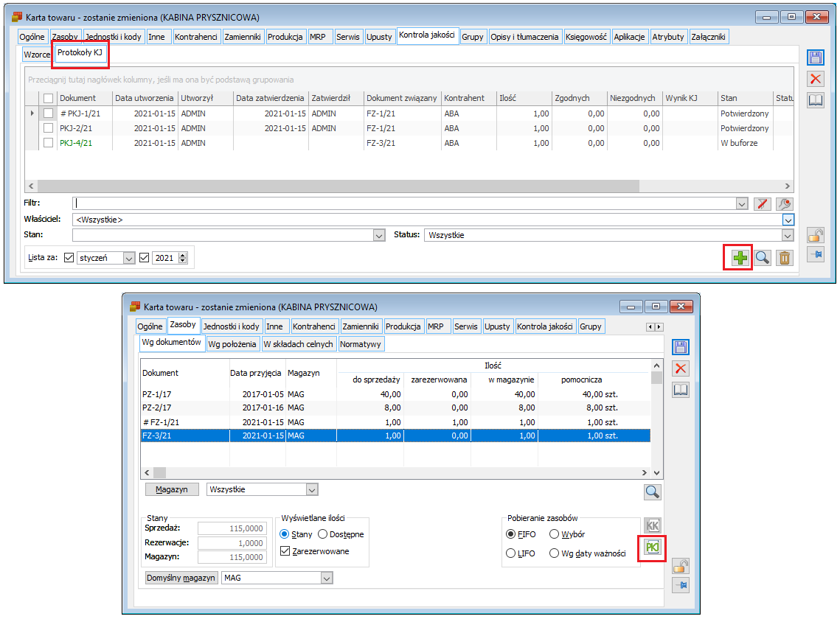Open Załączniki tab
Screen dimensions: 840x619
pos(708,37)
